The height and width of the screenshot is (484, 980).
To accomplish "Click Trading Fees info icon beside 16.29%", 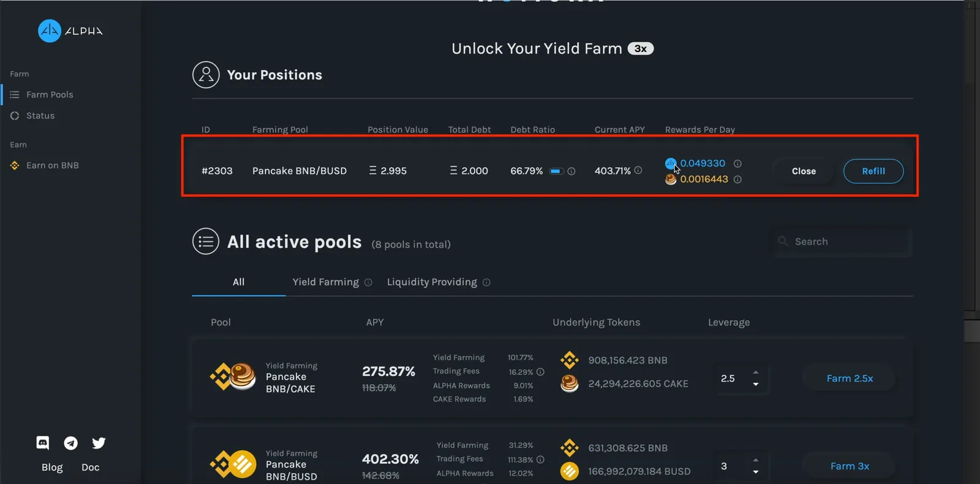I will (x=540, y=371).
